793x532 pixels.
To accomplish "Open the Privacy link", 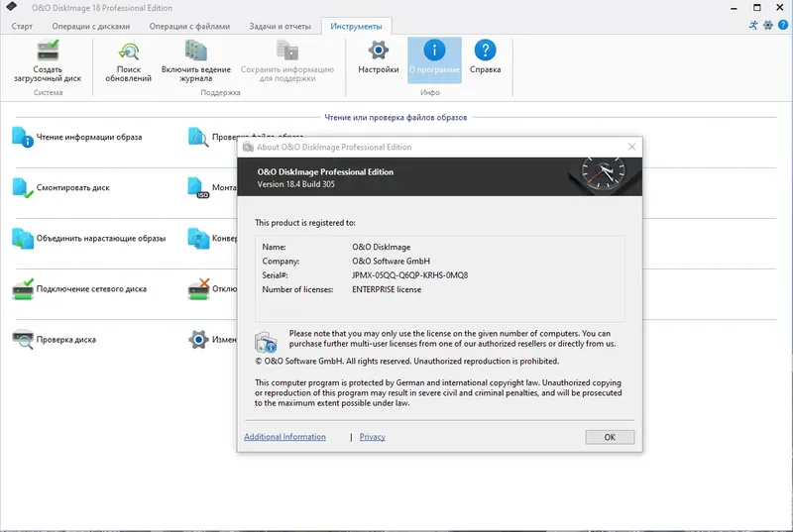I will coord(373,437).
